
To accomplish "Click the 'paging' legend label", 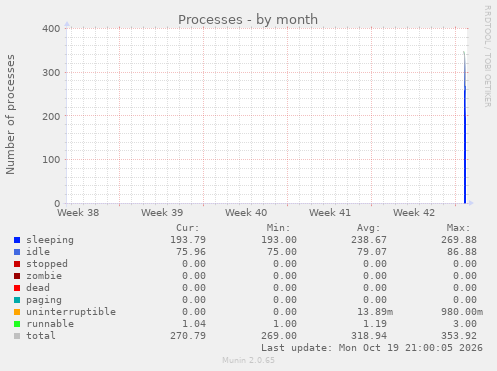I will [x=44, y=300].
